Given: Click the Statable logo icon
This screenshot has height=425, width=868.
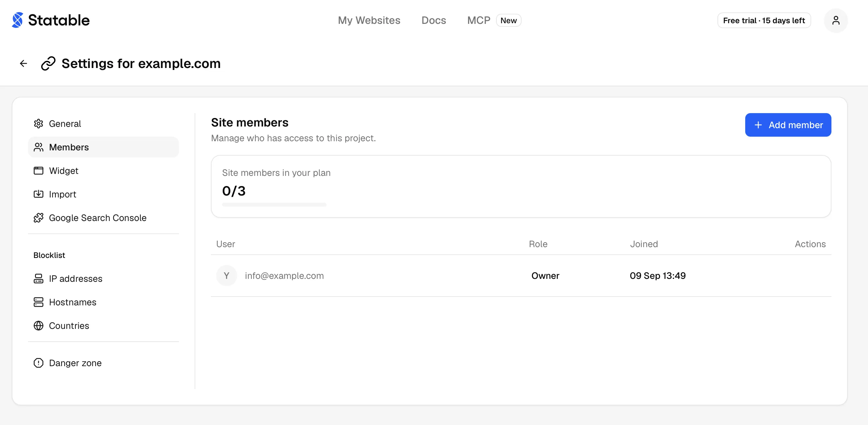Looking at the screenshot, I should tap(18, 20).
